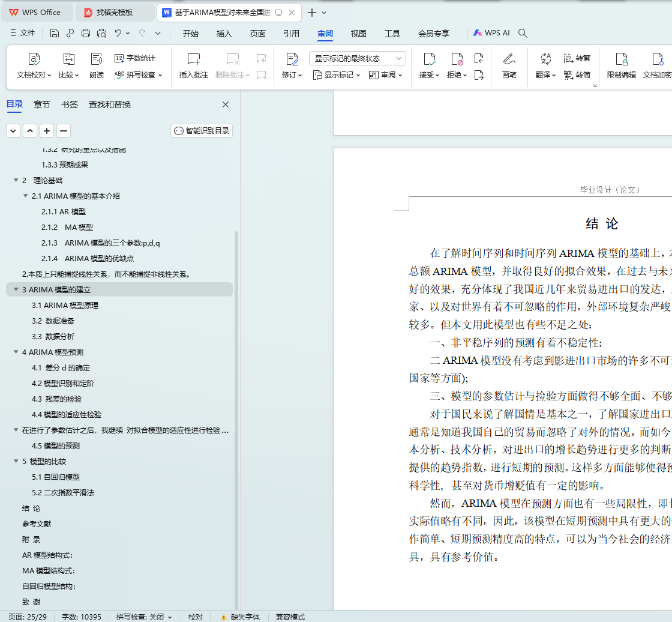The image size is (672, 622).
Task: Click the minus button in outline toolbar
Action: click(64, 131)
